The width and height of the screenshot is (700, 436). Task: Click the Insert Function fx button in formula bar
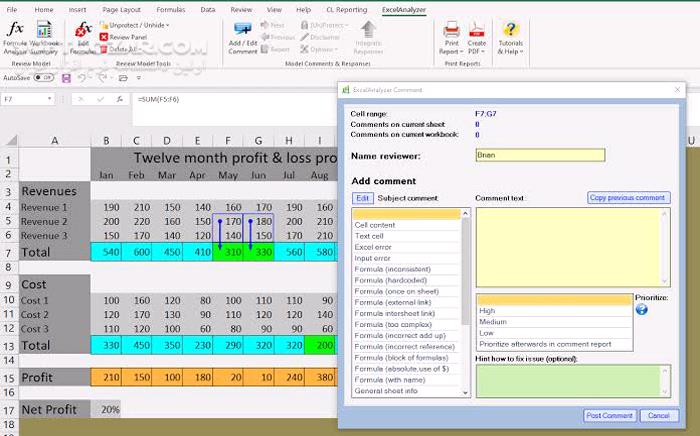[120, 99]
